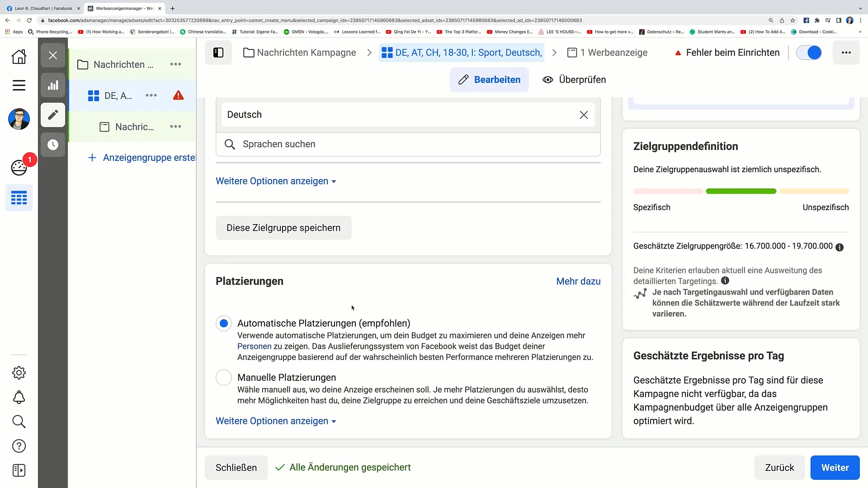Click info icon after detaillierten Targetings
Screen dimensions: 868x488
725,281
